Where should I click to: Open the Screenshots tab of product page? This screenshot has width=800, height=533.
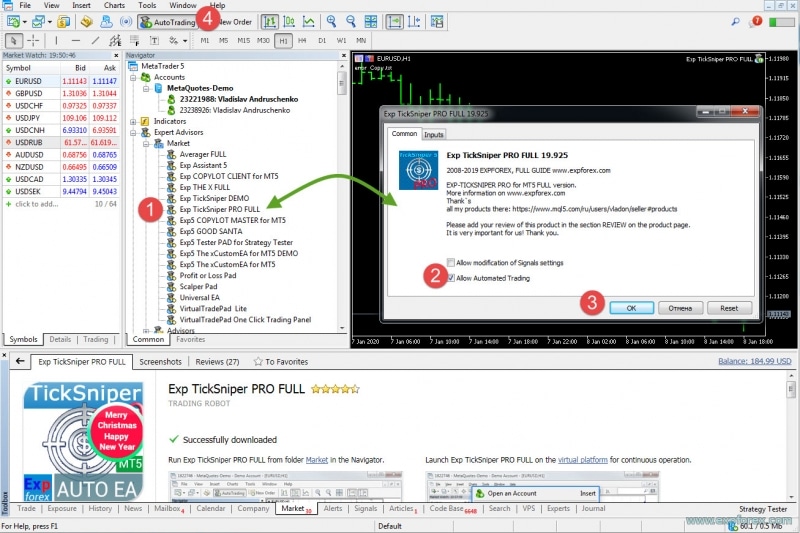pos(160,362)
